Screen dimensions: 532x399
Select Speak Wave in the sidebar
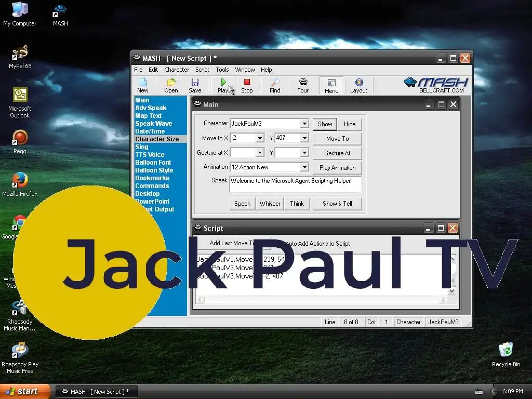tap(153, 124)
